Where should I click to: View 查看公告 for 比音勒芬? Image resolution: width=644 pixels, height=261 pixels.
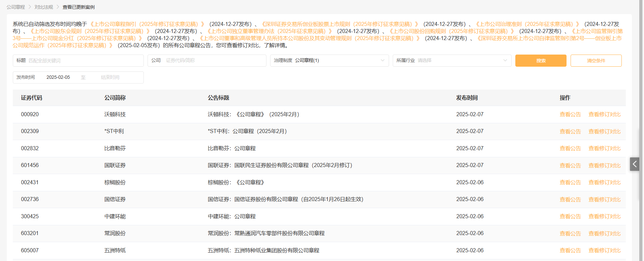pos(570,149)
